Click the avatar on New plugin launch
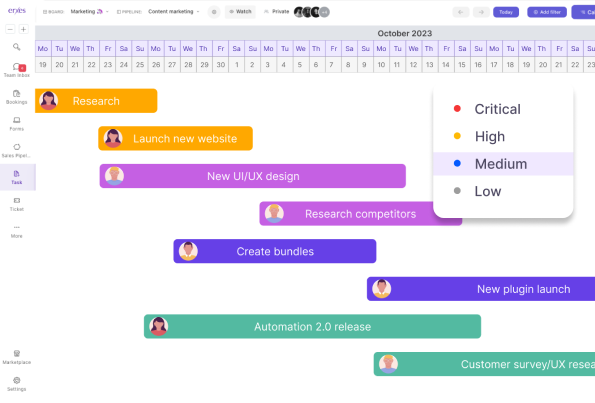Image resolution: width=595 pixels, height=403 pixels. click(382, 289)
